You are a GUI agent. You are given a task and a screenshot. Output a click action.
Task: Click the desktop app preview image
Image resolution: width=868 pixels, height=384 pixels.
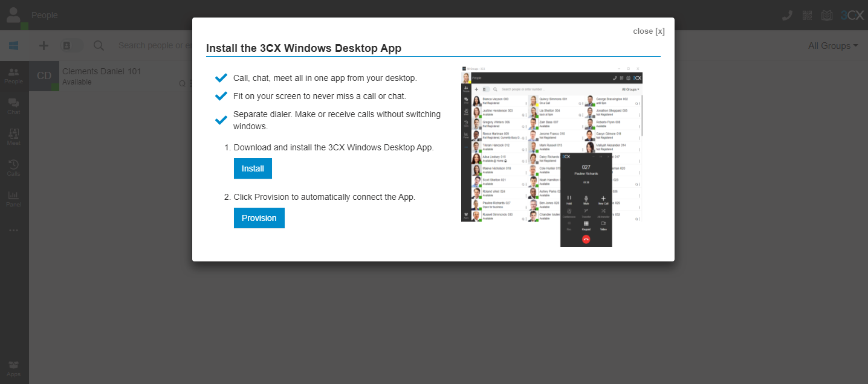point(551,156)
